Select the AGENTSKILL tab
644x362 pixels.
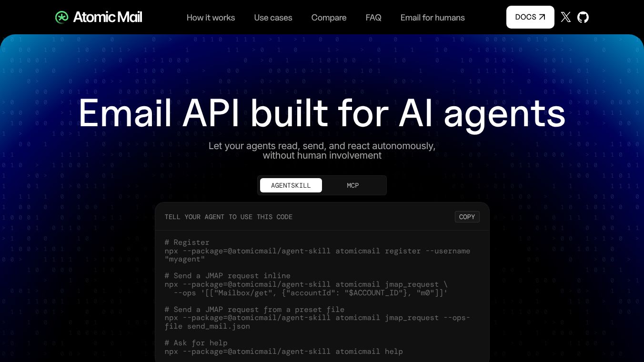(291, 185)
